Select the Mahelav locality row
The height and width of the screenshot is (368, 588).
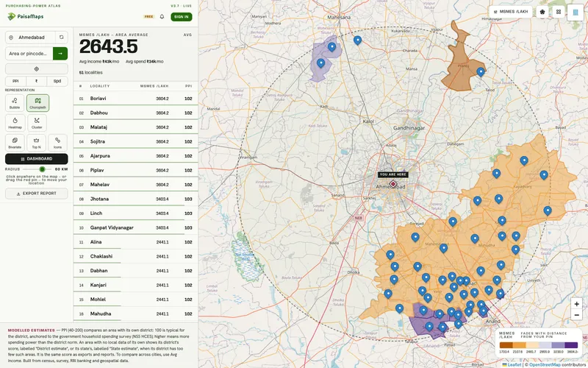coord(135,185)
